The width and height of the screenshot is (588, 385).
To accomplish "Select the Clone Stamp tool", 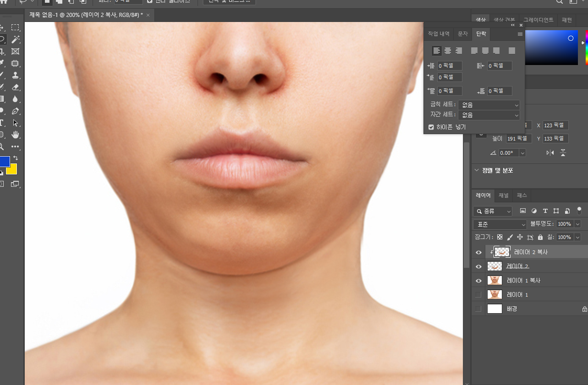I will [15, 75].
